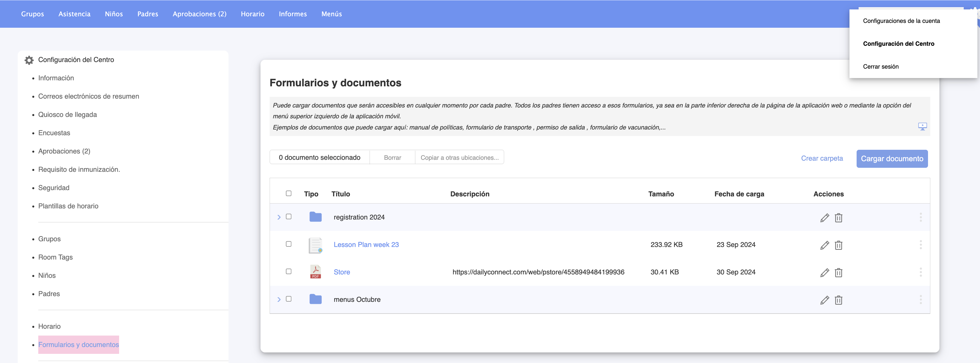Open Quiosco de llegada in the sidebar

(67, 115)
